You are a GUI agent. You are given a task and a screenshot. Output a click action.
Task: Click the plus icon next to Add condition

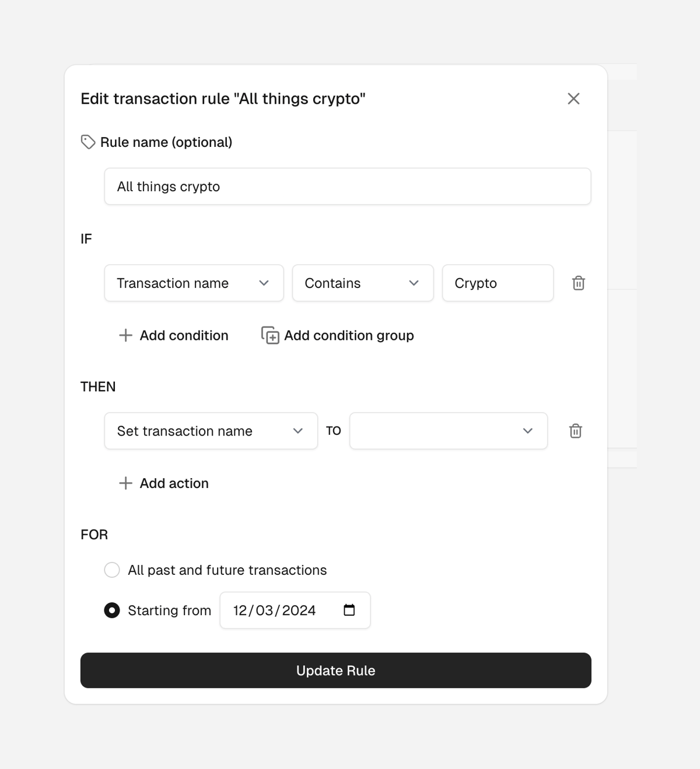tap(125, 335)
